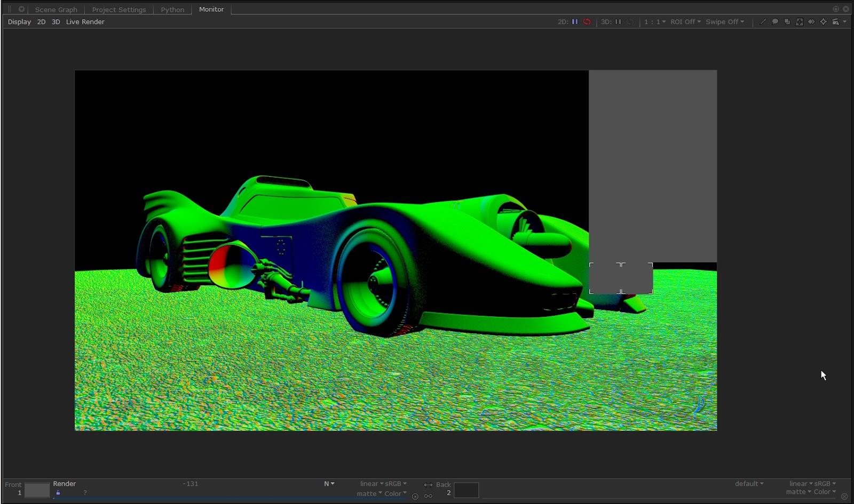
Task: Select the Front buffer gray thumbnail
Action: click(x=37, y=490)
